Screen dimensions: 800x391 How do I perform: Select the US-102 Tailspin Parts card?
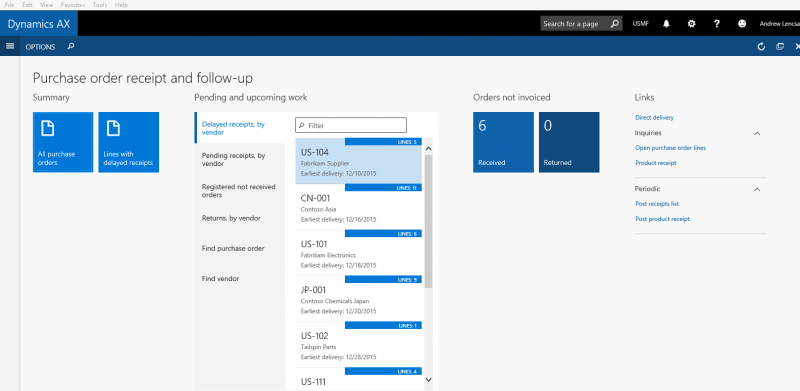[x=359, y=345]
